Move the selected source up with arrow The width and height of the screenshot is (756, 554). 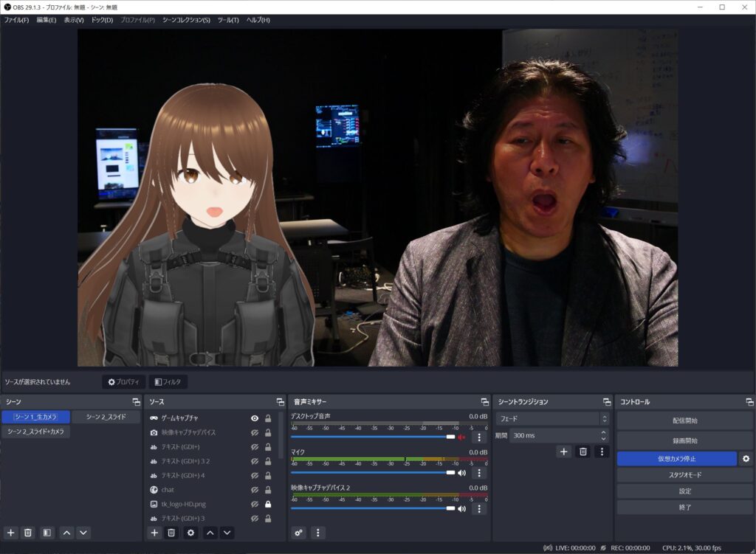click(x=210, y=533)
